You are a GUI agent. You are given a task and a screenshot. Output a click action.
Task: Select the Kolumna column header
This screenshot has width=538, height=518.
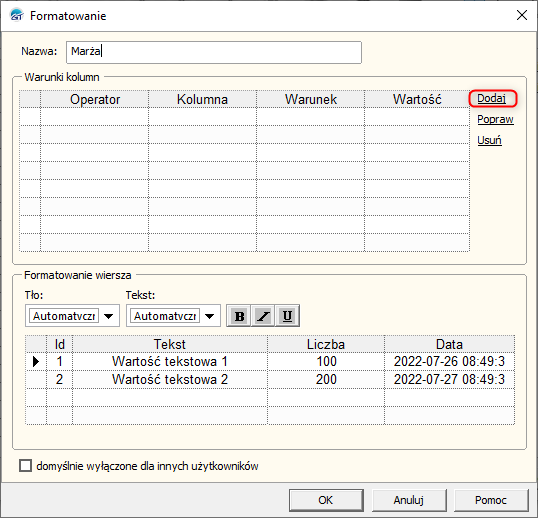(202, 99)
